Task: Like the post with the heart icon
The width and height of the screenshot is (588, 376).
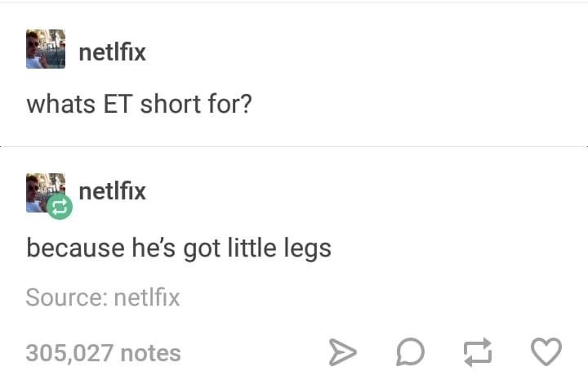Action: click(x=546, y=352)
